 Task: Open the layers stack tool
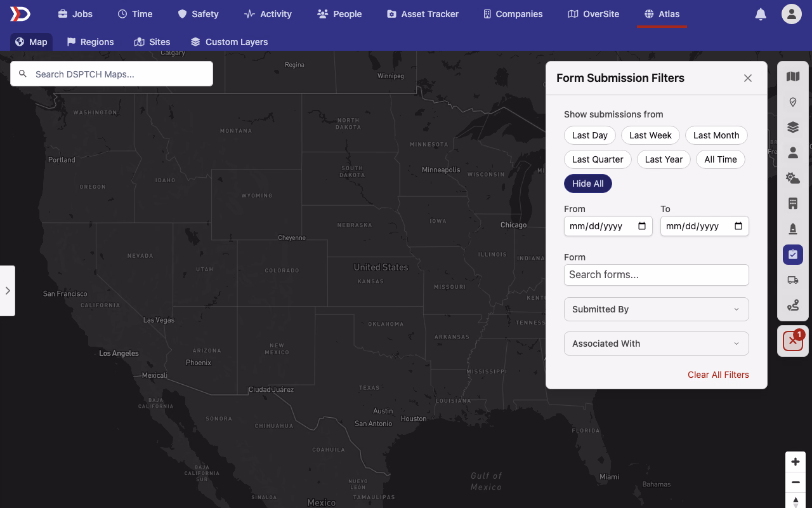793,128
